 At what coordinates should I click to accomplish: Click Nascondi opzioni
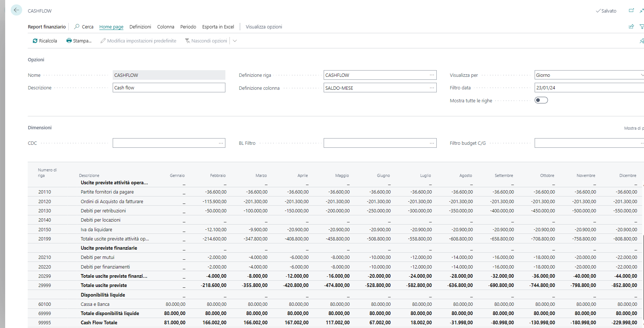point(206,41)
